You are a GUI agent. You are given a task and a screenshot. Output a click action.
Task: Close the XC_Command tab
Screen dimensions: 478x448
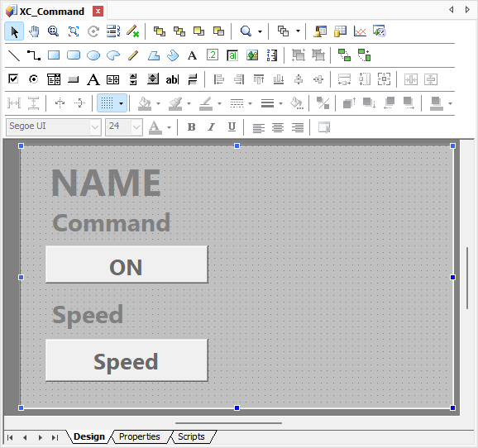coord(98,12)
